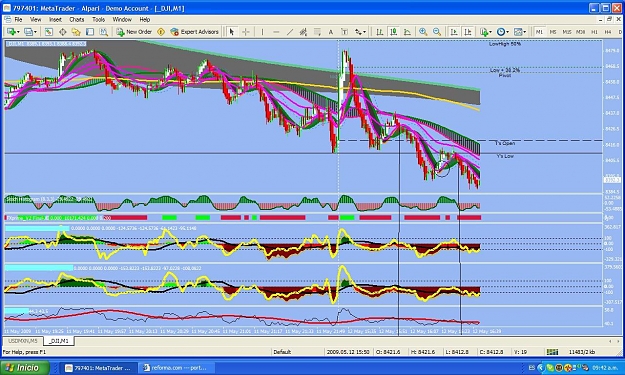Select the Text tool marked A
This screenshot has height=375, width=625.
(x=330, y=32)
